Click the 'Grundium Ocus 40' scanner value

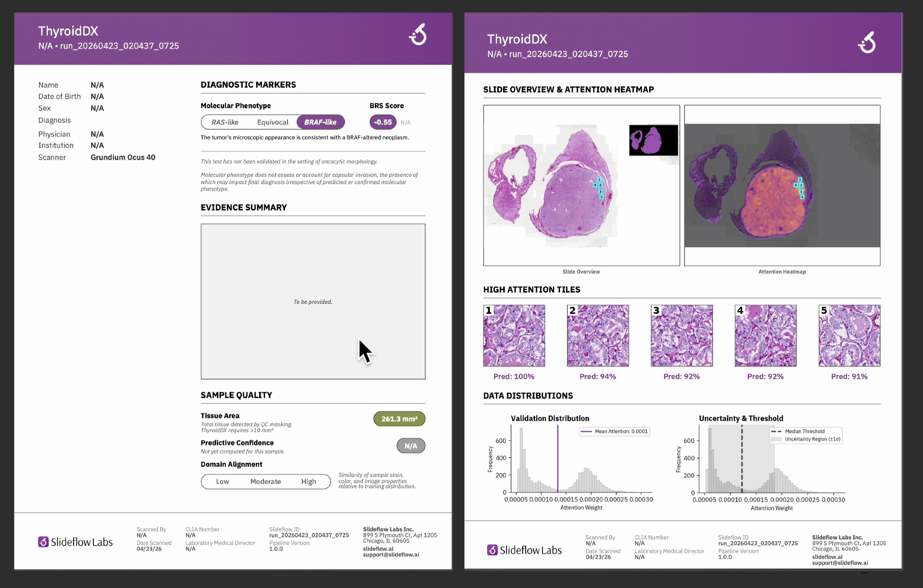(x=123, y=157)
